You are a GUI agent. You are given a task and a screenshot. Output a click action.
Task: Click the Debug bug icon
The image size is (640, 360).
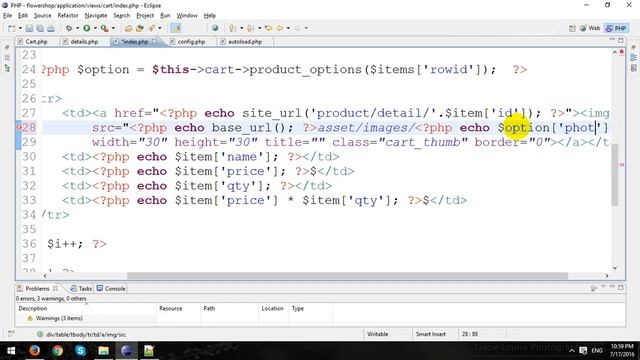69,28
